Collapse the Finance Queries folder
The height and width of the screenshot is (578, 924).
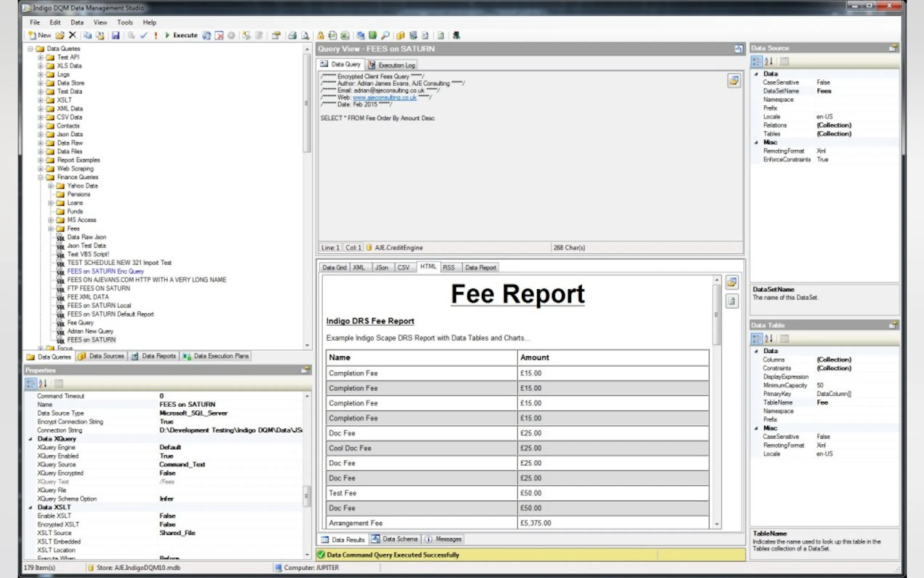40,177
